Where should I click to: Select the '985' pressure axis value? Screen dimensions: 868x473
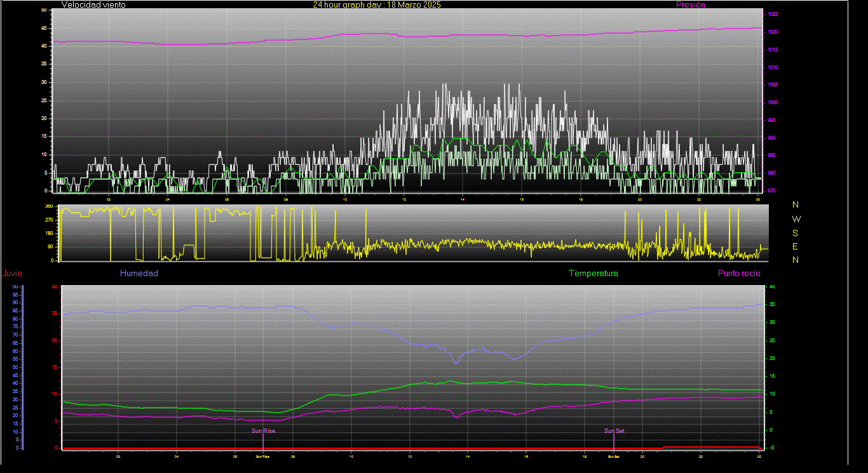pos(771,155)
